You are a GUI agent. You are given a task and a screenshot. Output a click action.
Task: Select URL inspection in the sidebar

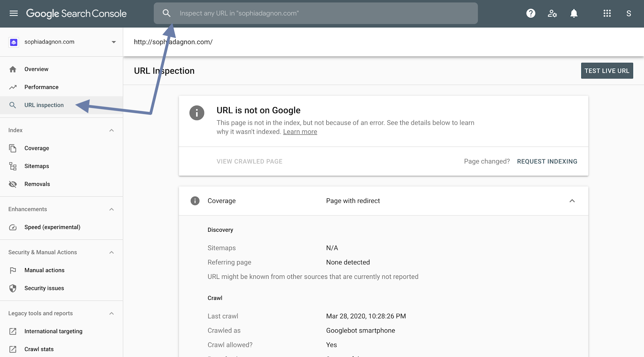tap(62, 105)
